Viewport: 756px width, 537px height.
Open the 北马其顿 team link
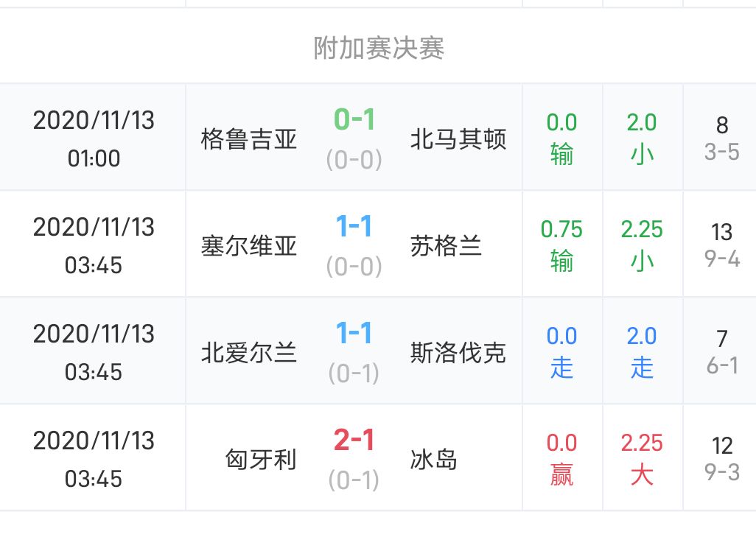[x=458, y=138]
